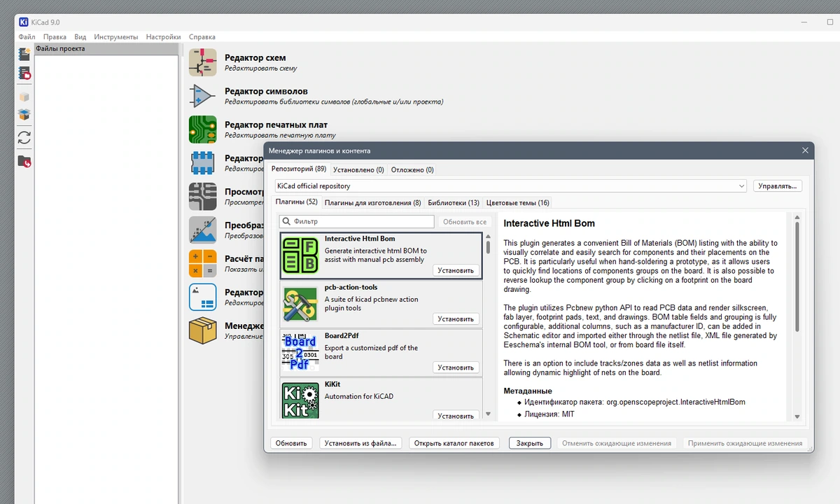Click the Закрыть button

(x=530, y=443)
